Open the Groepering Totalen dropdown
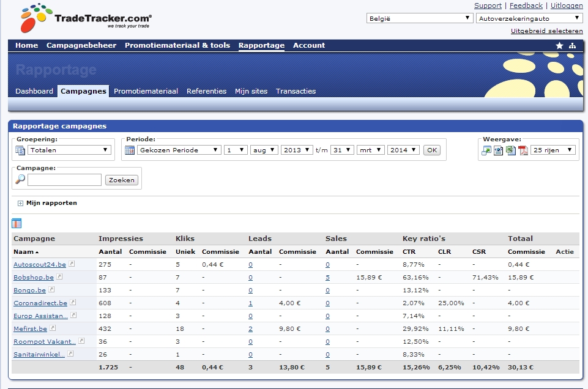This screenshot has width=588, height=389. coord(69,150)
